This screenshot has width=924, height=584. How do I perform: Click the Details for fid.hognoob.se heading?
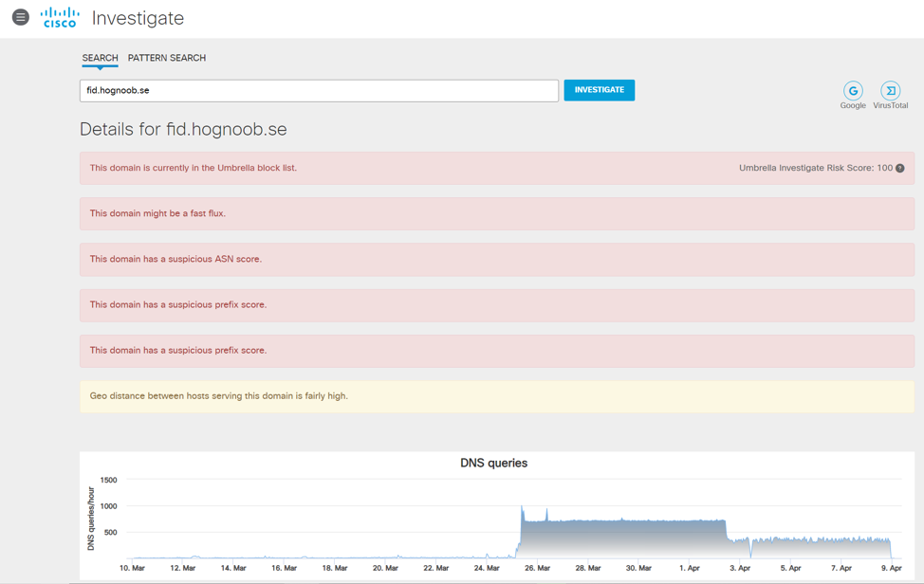tap(183, 129)
